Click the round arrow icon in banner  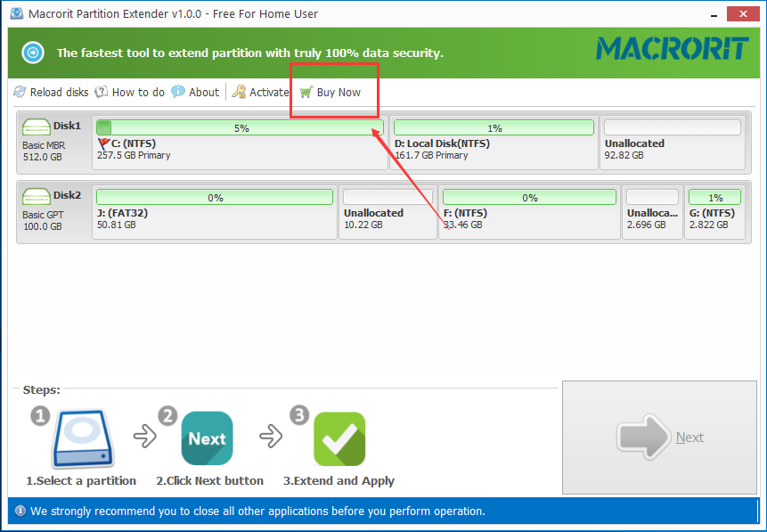pos(33,53)
